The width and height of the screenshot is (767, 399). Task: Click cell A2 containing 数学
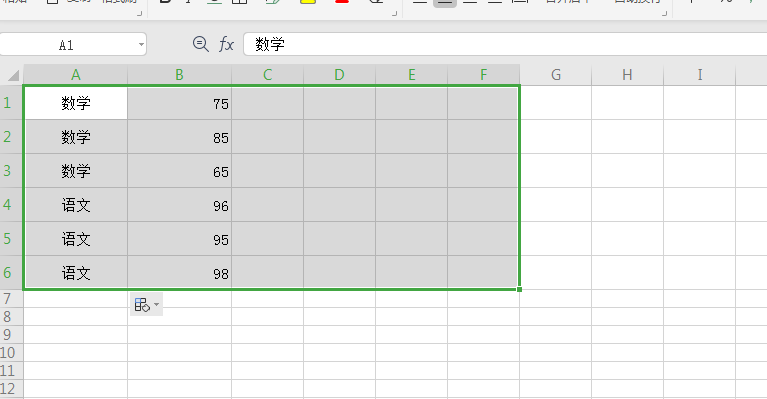point(75,136)
